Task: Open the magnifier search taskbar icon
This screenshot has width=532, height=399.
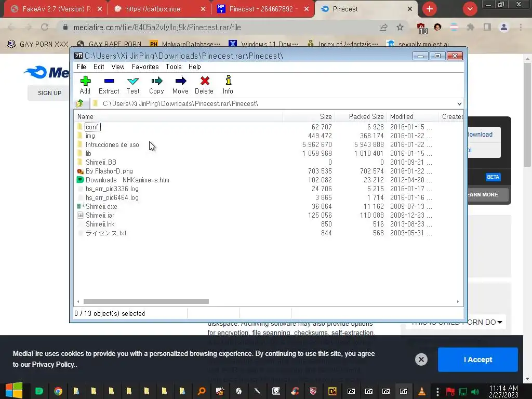Action: tap(202, 391)
